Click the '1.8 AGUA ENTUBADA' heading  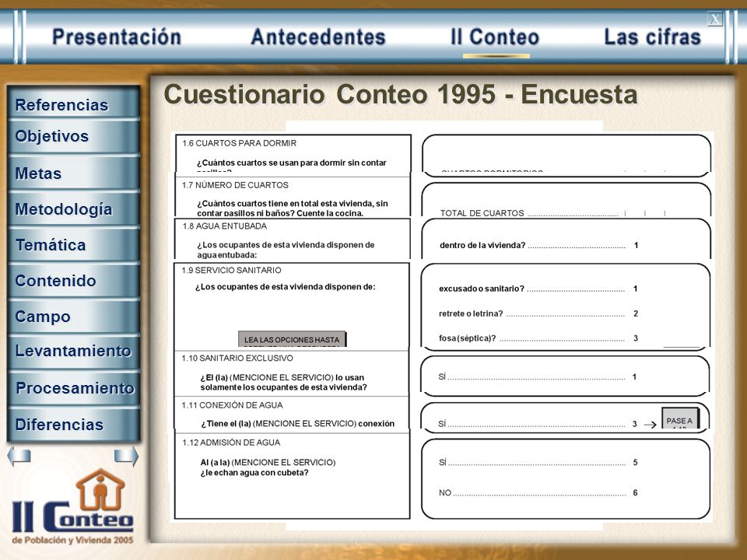pos(224,226)
